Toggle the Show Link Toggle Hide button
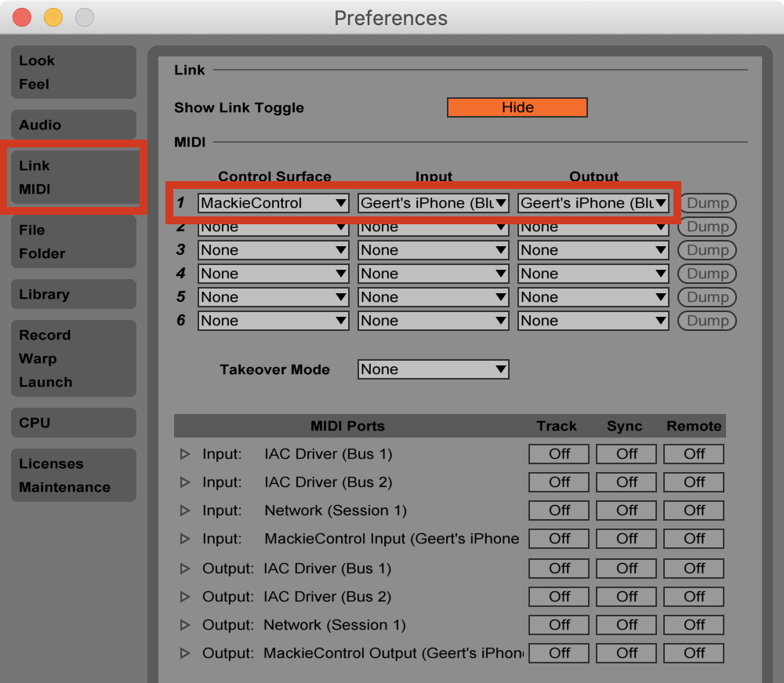The height and width of the screenshot is (683, 784). tap(517, 107)
